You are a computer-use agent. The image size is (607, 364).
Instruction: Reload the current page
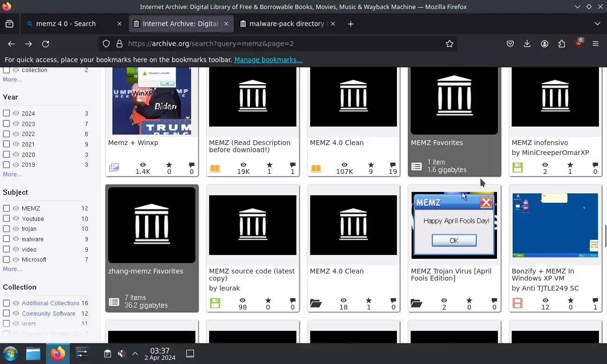click(x=46, y=44)
